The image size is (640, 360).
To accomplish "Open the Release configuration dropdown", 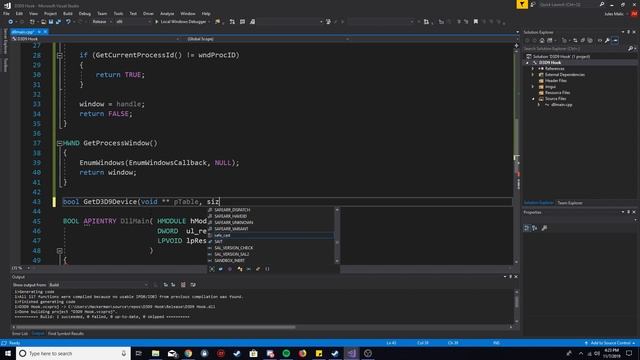I will coord(102,22).
